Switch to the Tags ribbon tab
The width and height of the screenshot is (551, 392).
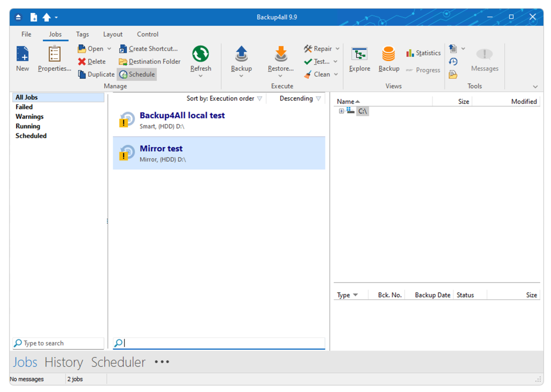pos(82,34)
